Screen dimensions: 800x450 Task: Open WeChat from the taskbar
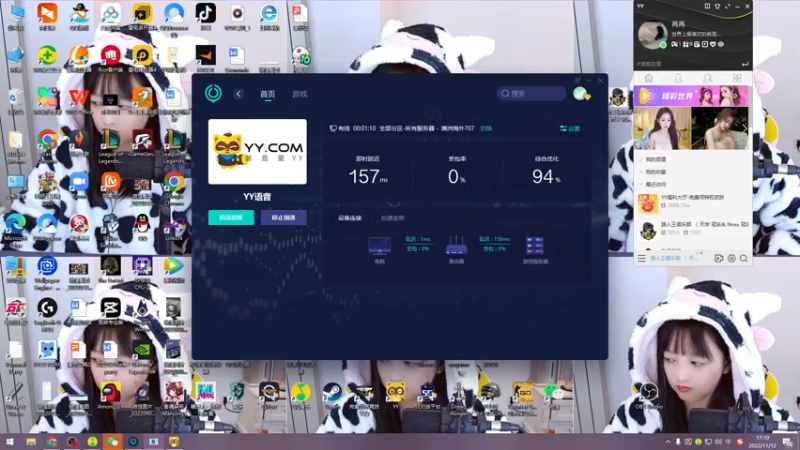(113, 442)
